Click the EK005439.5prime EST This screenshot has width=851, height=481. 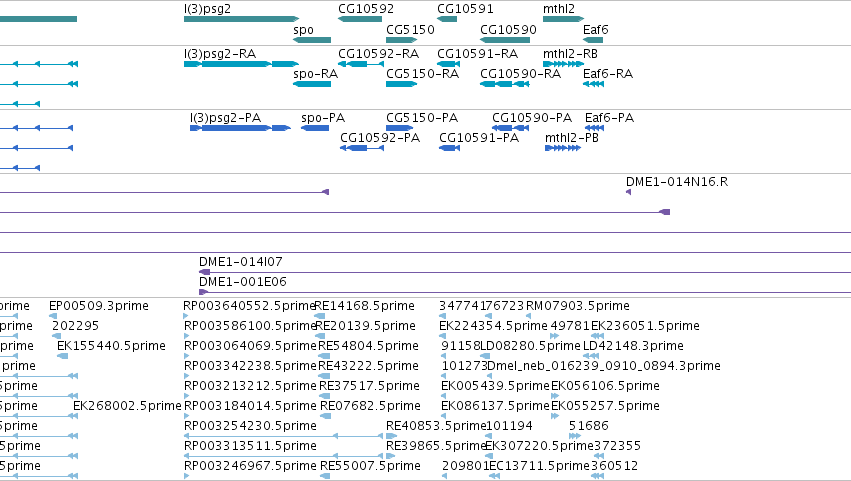pyautogui.click(x=444, y=396)
